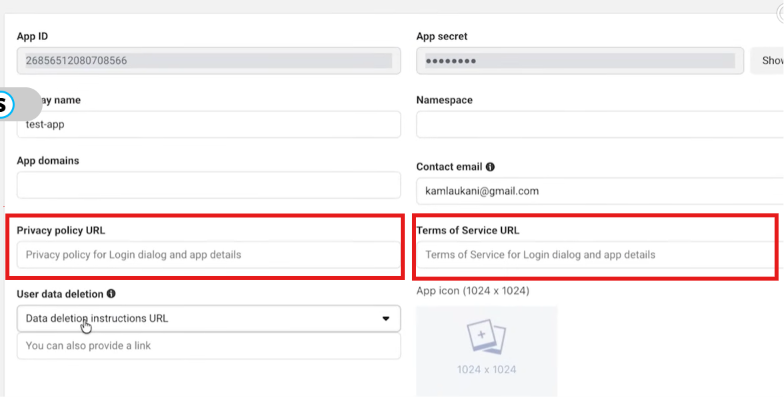Click the 'You can also provide a link' field
This screenshot has width=784, height=397.
click(208, 346)
